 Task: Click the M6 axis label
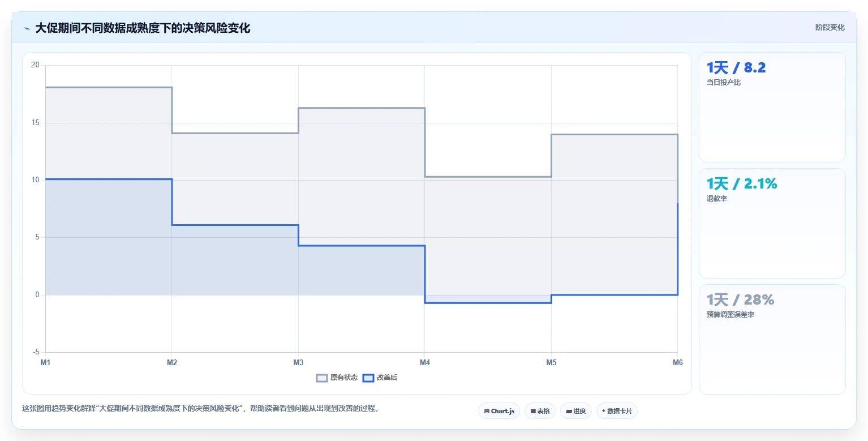677,362
